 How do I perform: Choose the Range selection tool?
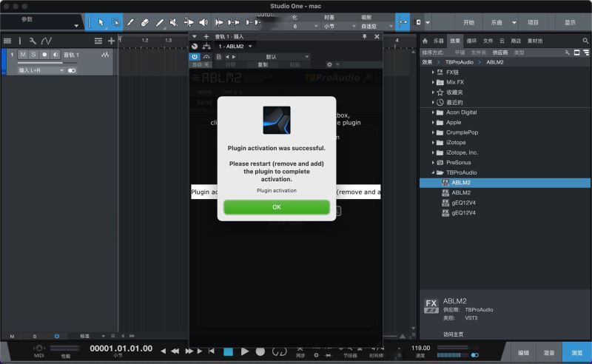115,23
